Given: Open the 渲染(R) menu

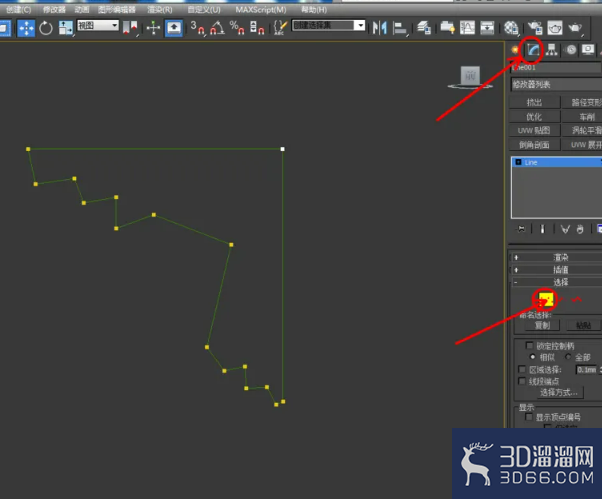Looking at the screenshot, I should (160, 9).
